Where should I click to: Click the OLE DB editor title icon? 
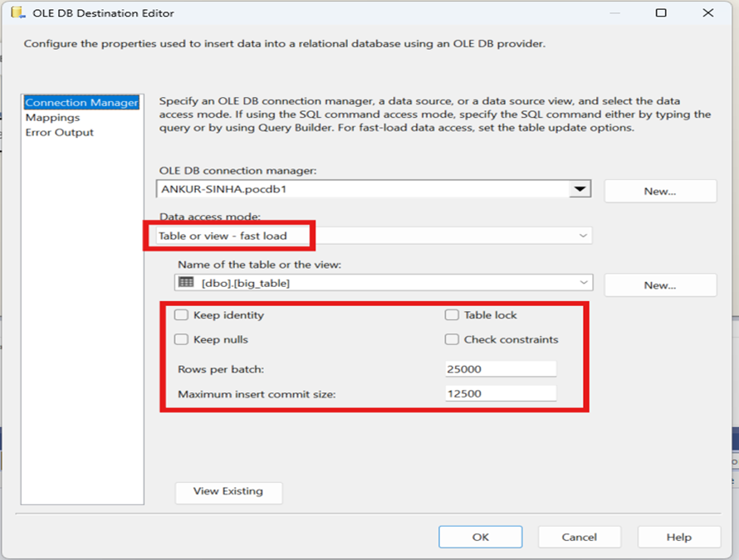pyautogui.click(x=17, y=13)
